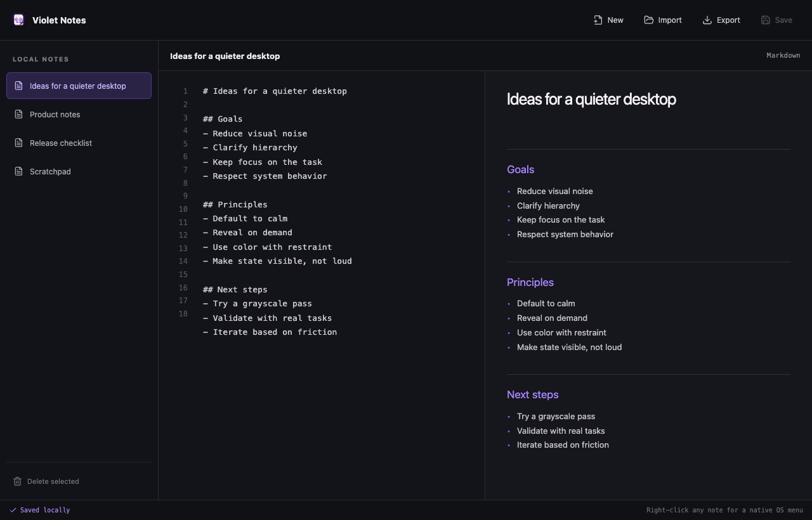Click 'Try a grayscale pass' in the preview
Viewport: 812px width, 520px height.
coord(556,416)
